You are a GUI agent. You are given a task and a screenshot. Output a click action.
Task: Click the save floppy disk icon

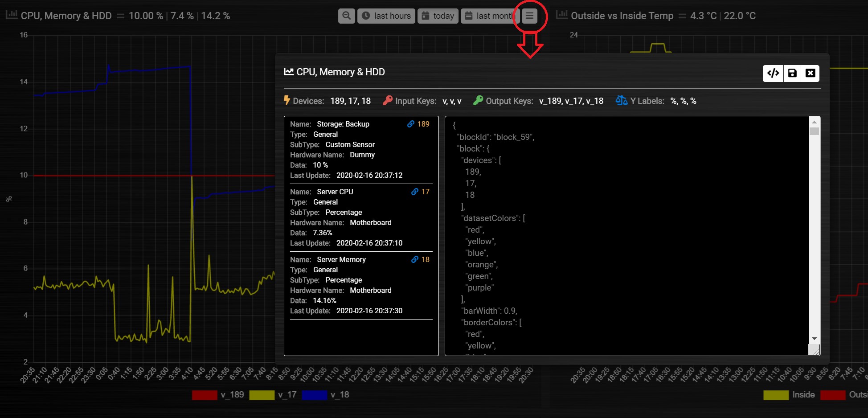[x=792, y=73]
